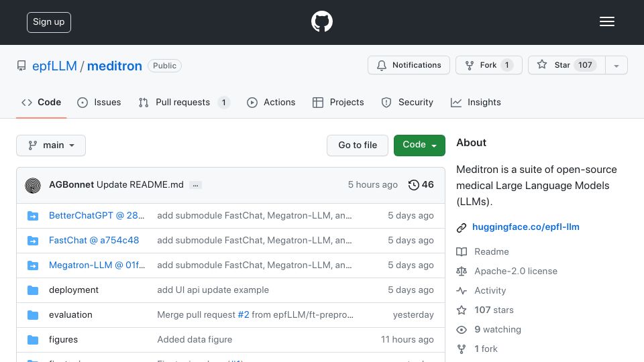
Task: Click the commit history clock icon
Action: (414, 185)
